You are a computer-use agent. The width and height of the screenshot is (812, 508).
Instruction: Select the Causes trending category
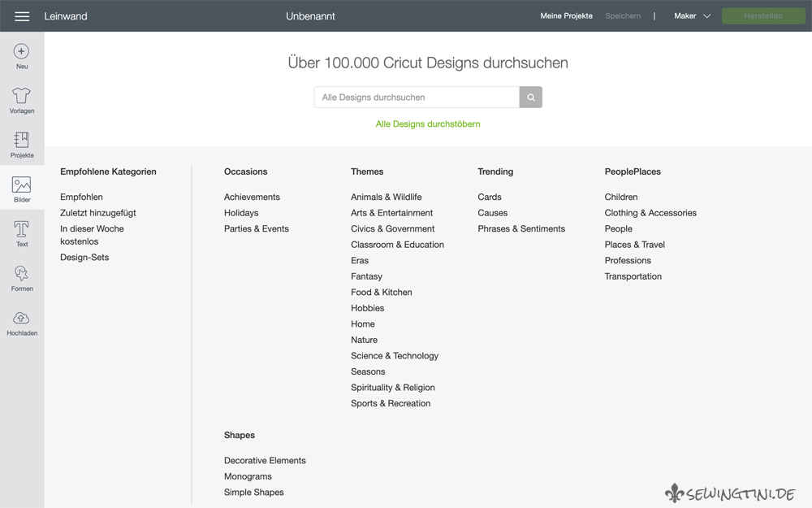click(493, 213)
